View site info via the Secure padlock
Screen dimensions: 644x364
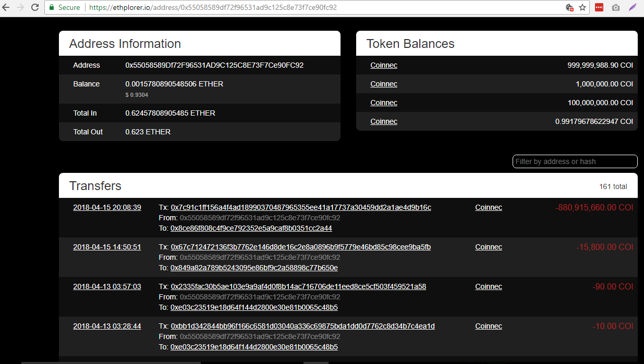(x=65, y=8)
